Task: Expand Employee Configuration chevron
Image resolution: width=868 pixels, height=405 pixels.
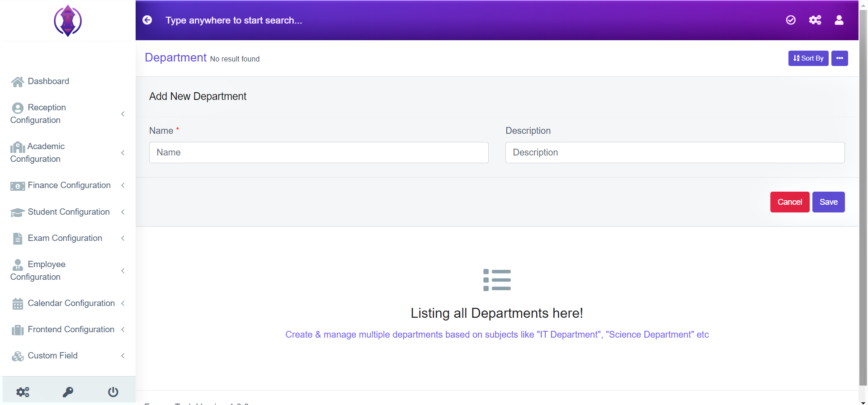Action: [x=123, y=271]
